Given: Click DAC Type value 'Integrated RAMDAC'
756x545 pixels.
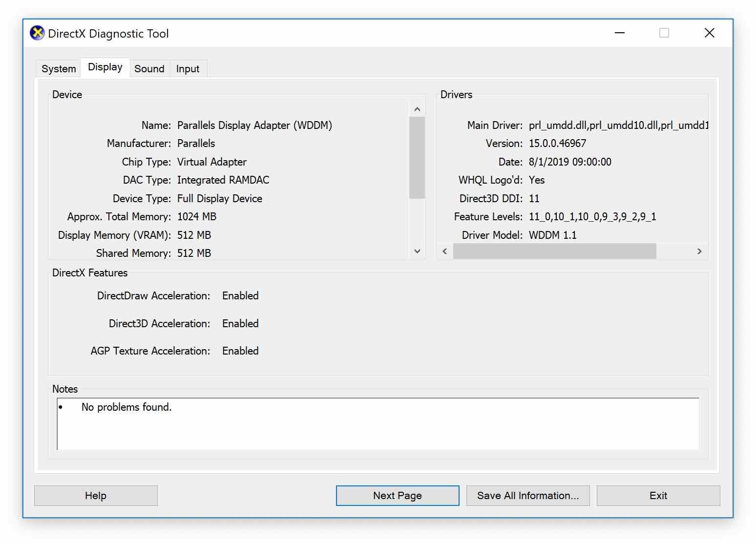Looking at the screenshot, I should pyautogui.click(x=223, y=180).
